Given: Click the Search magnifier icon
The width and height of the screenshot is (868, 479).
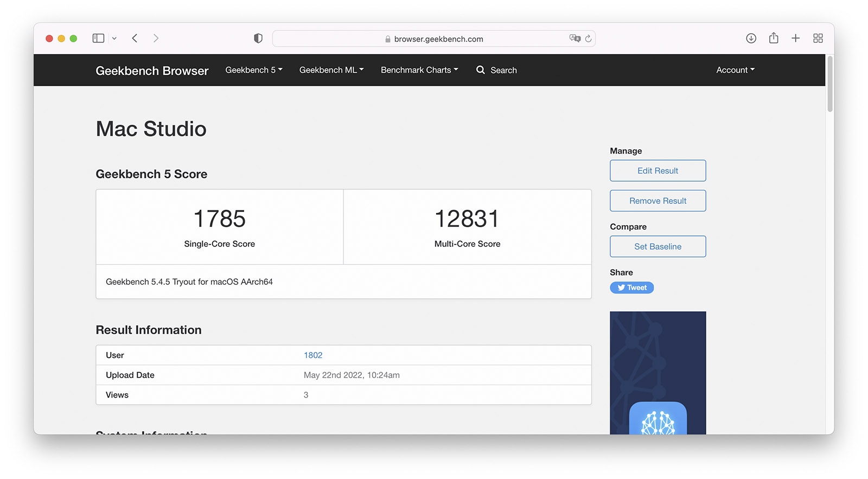Looking at the screenshot, I should 481,70.
